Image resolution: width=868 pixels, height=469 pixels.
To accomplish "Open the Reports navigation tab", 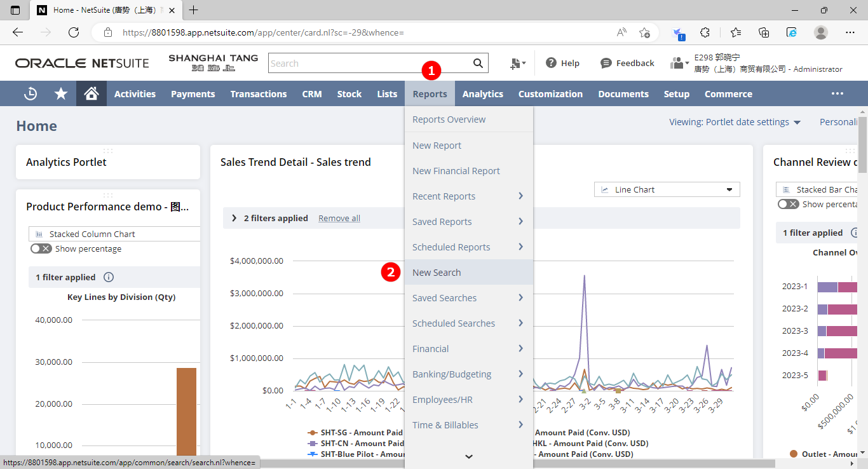I will [x=430, y=94].
